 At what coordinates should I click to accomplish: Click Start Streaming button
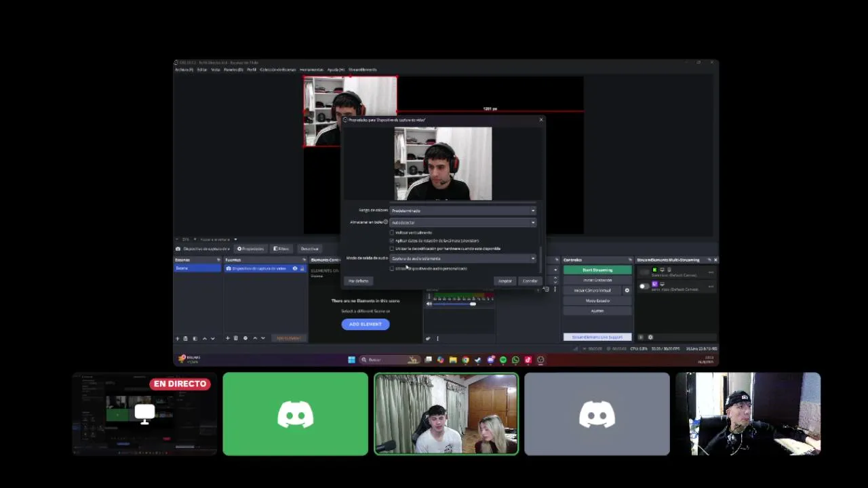597,270
